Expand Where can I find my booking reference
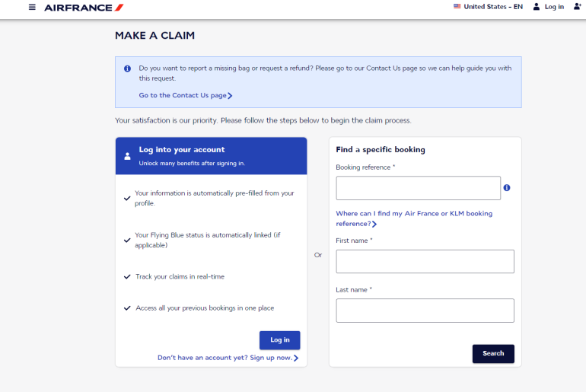586x392 pixels. pos(414,218)
